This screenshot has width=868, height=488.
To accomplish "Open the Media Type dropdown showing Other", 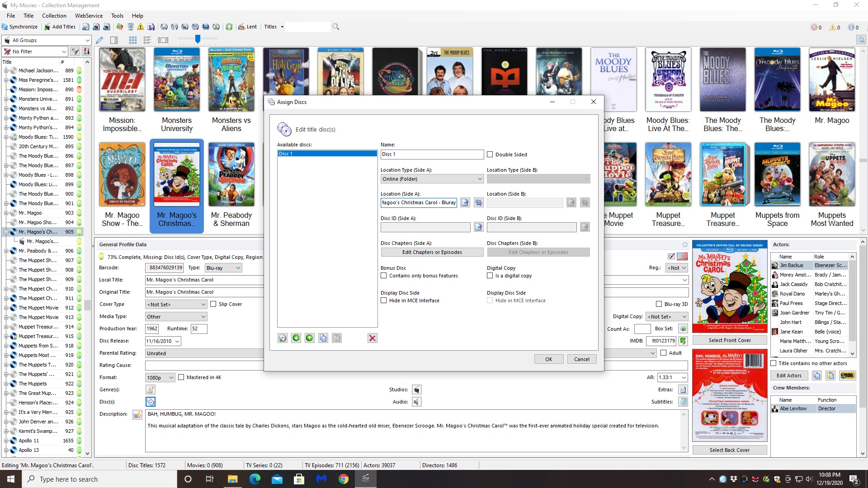I will point(176,317).
